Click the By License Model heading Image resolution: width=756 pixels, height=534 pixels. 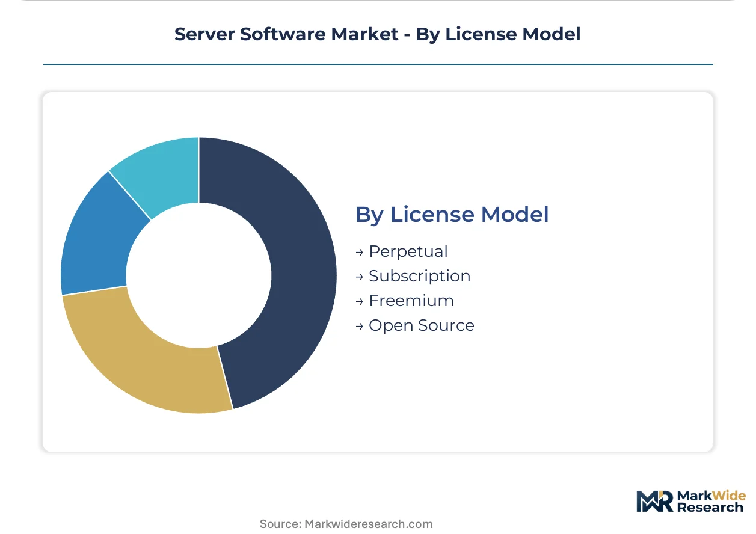pos(452,215)
